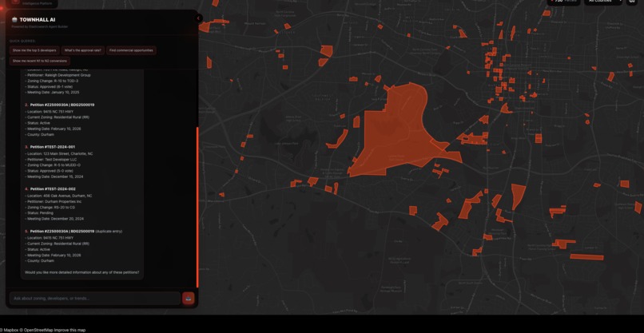The image size is (644, 333).
Task: Click the '(duplicate entry)' note in fifth result
Action: click(109, 231)
